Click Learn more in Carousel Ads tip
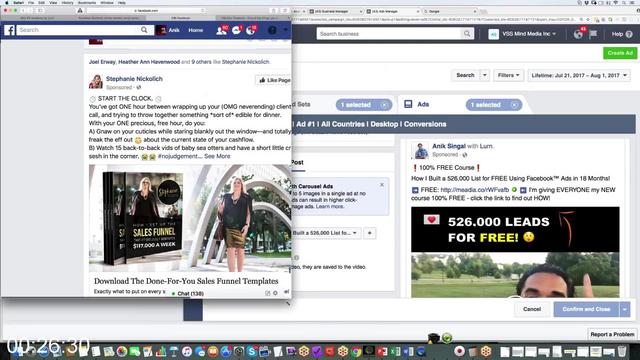640x360 pixels. 330,207
